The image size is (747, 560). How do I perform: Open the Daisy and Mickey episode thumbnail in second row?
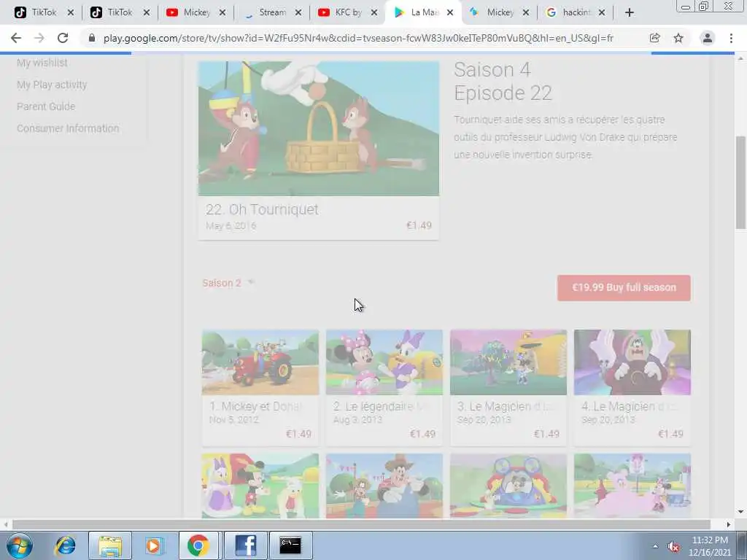click(x=260, y=485)
